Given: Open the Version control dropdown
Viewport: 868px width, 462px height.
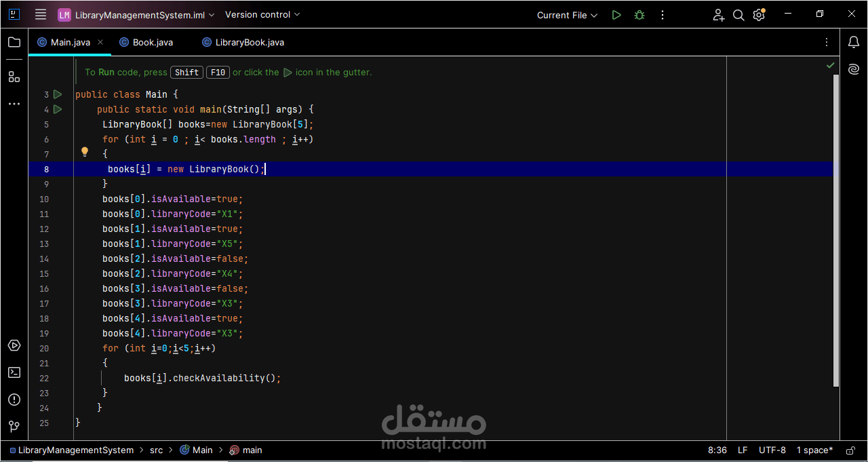Looking at the screenshot, I should [262, 14].
